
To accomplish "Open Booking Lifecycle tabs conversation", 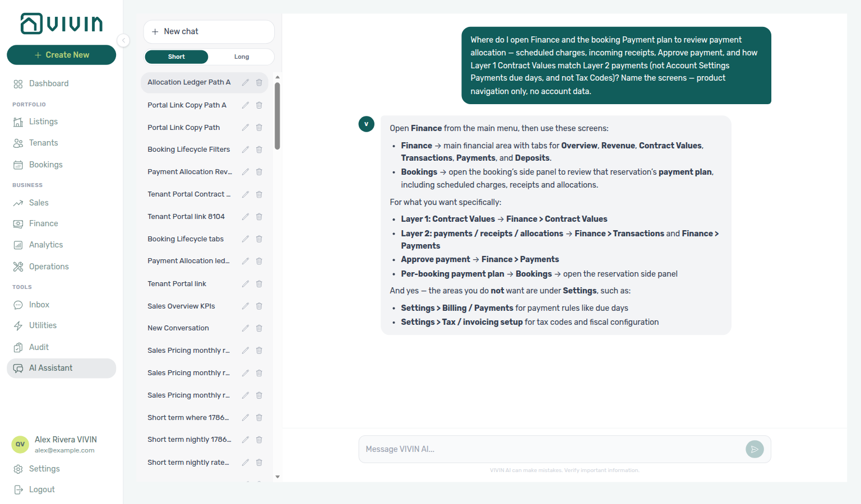I will click(x=186, y=239).
